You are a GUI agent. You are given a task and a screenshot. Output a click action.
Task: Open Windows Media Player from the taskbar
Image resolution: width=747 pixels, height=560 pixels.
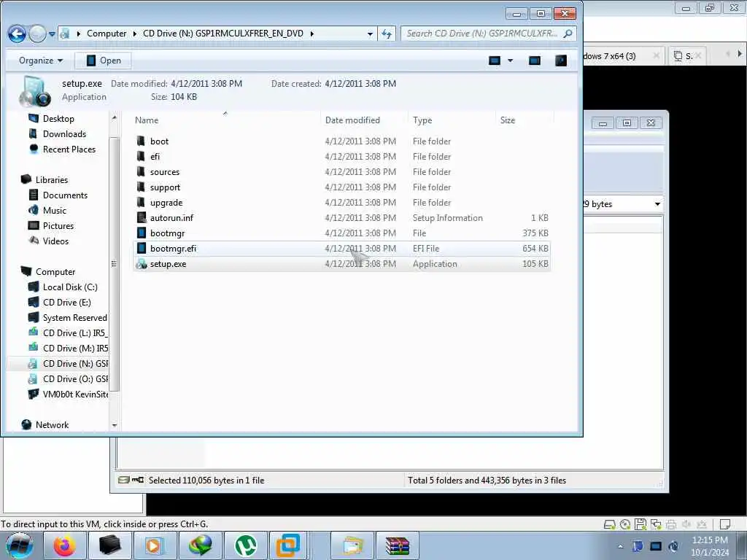155,545
